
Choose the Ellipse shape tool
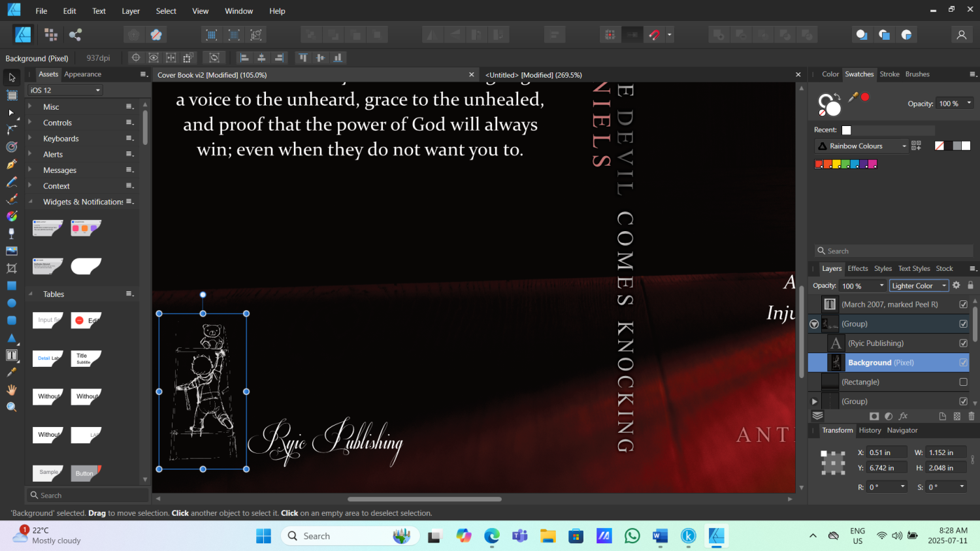point(12,303)
